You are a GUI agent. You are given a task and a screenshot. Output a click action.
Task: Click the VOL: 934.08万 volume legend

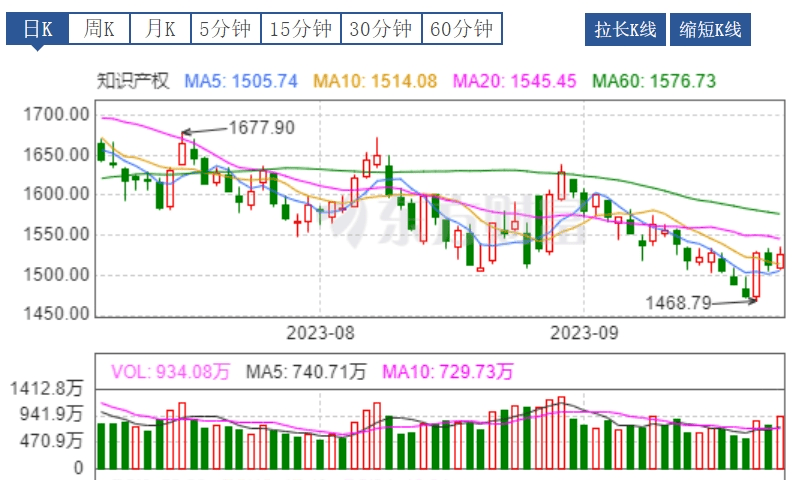click(x=170, y=371)
